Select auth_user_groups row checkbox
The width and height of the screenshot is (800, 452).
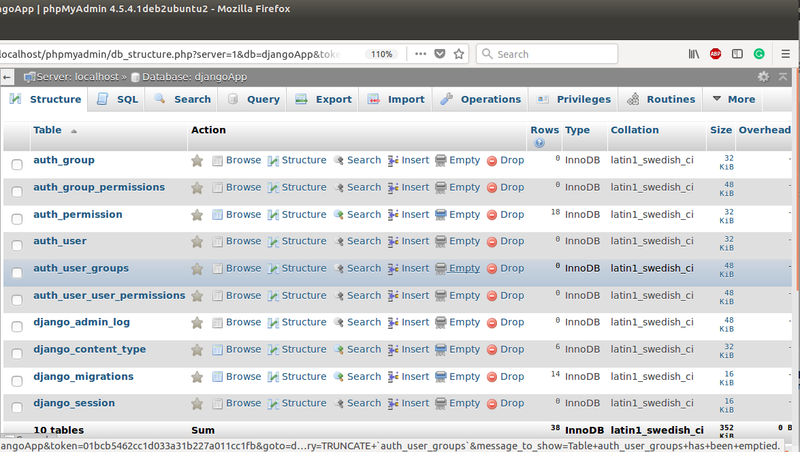[x=17, y=272]
